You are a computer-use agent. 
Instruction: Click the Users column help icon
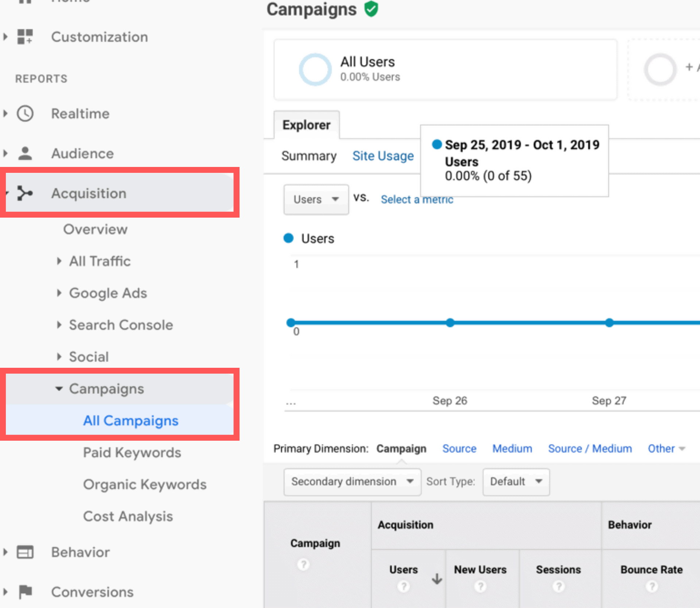403,586
